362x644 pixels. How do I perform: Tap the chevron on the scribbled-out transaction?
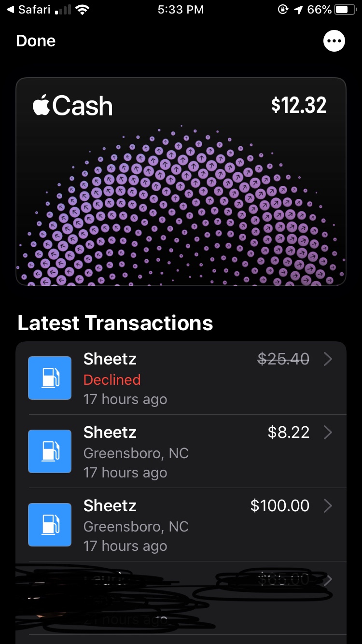328,580
